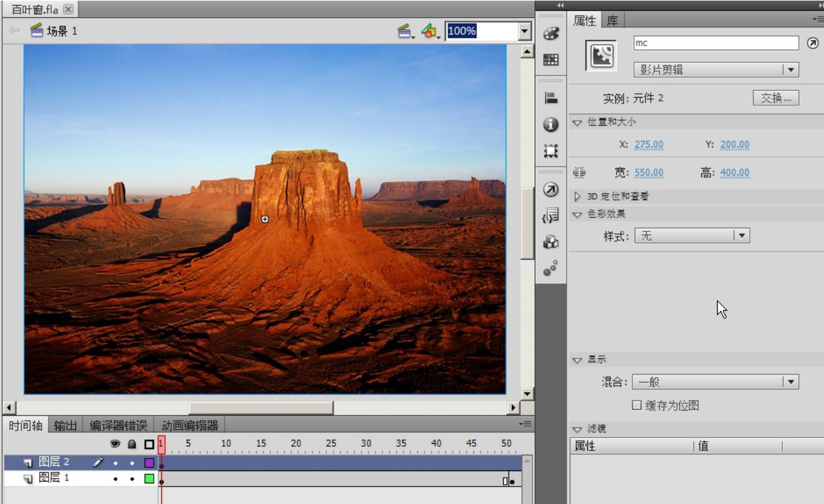Open the 样式 color style dropdown
The image size is (824, 504).
[x=691, y=236]
